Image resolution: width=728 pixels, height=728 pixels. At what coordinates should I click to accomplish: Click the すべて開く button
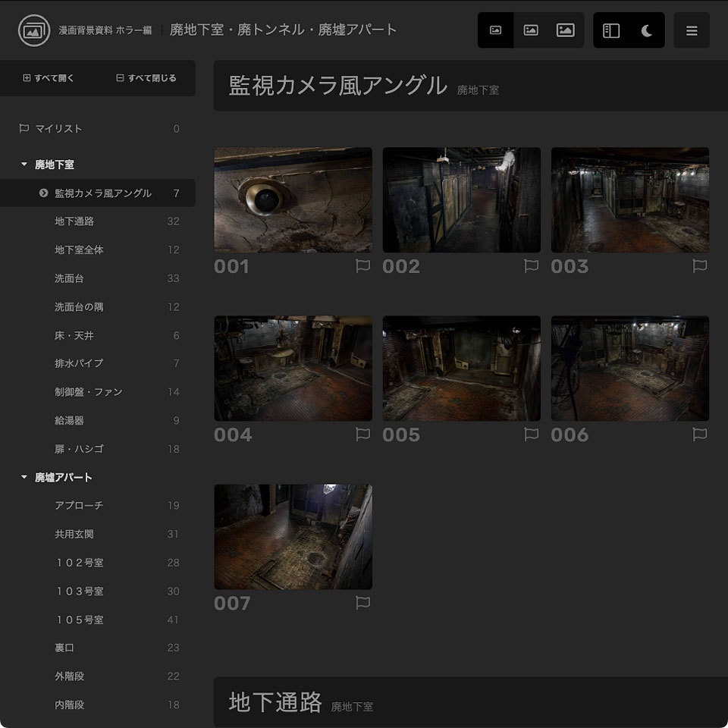49,78
